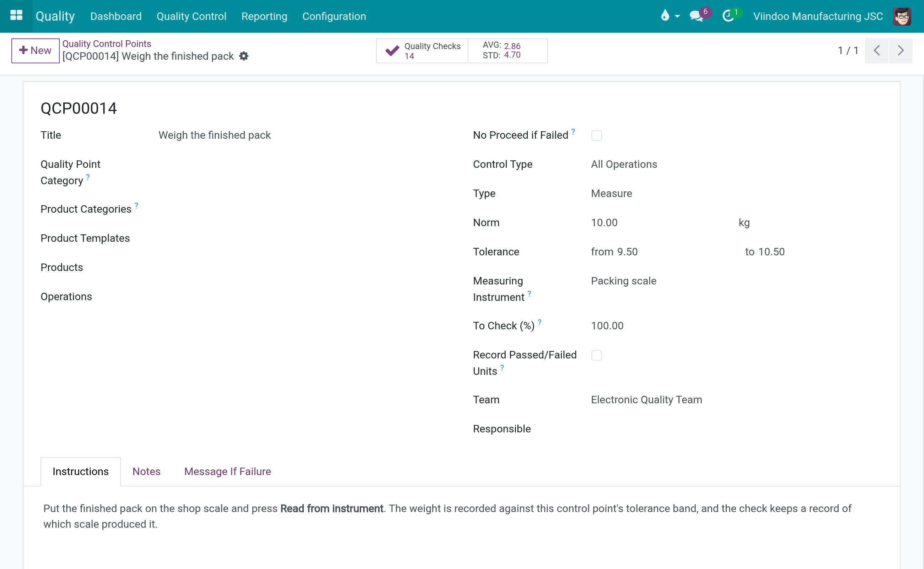
Task: Toggle the No Proceed if Failed checkbox
Action: pyautogui.click(x=596, y=135)
